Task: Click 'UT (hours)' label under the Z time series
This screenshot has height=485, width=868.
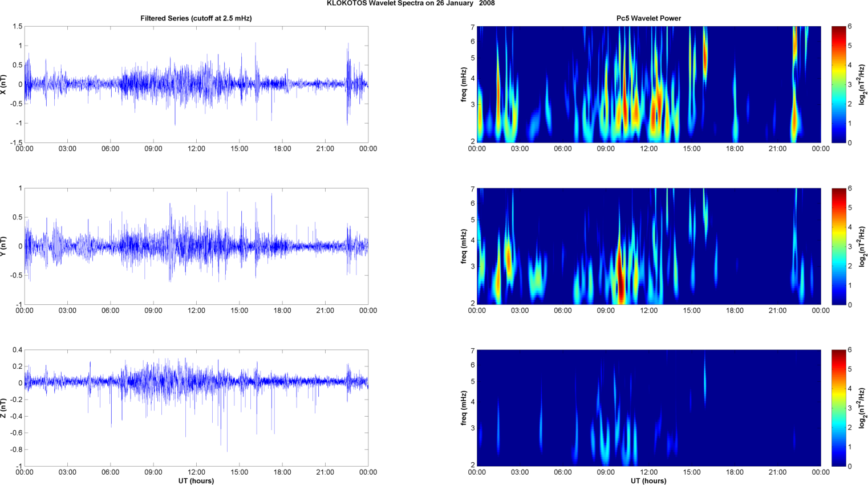Action: click(x=196, y=481)
